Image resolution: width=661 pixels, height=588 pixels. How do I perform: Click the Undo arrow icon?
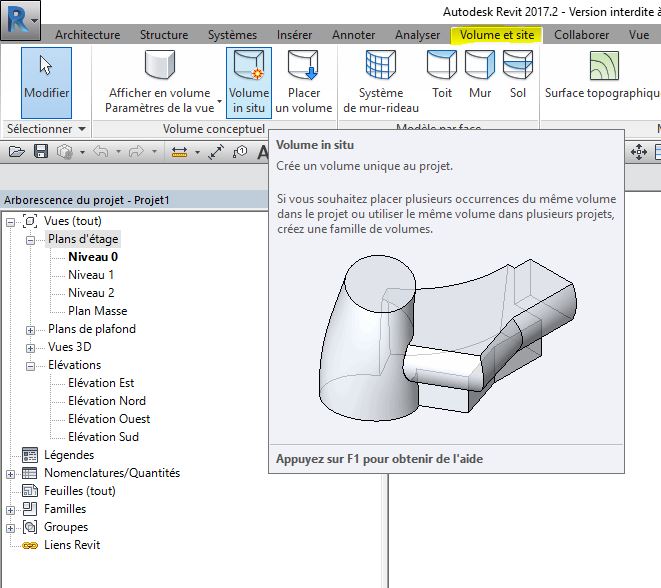(101, 151)
